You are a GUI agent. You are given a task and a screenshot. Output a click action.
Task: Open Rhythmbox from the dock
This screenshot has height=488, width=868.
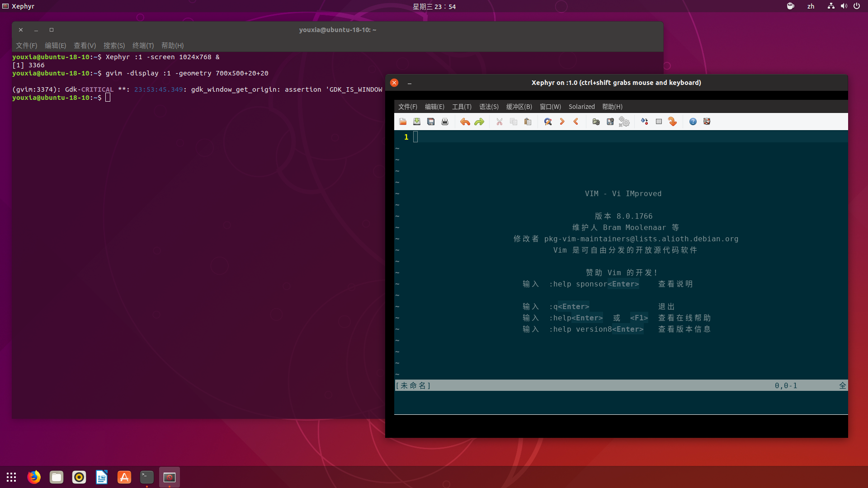[79, 477]
